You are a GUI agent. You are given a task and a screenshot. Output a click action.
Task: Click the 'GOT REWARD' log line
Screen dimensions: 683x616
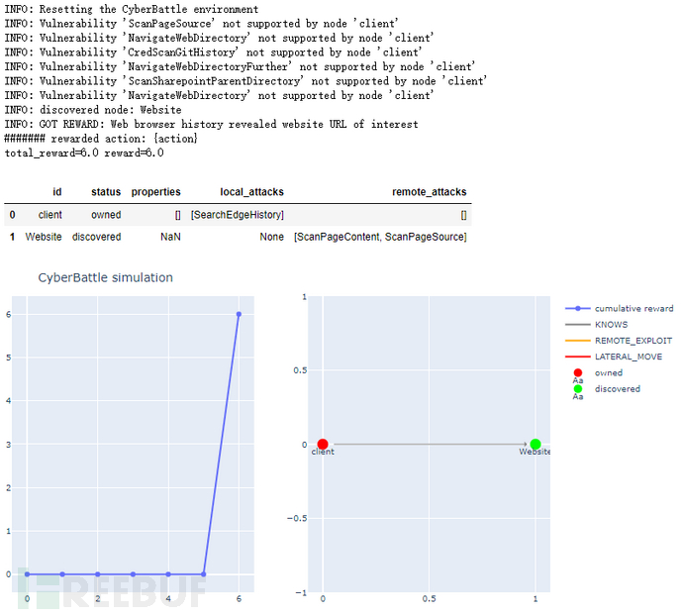(211, 124)
